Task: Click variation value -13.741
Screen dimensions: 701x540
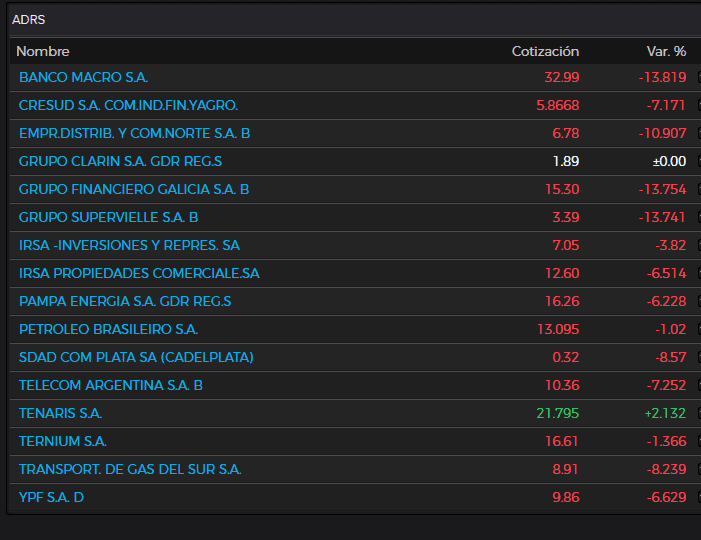Action: (662, 217)
